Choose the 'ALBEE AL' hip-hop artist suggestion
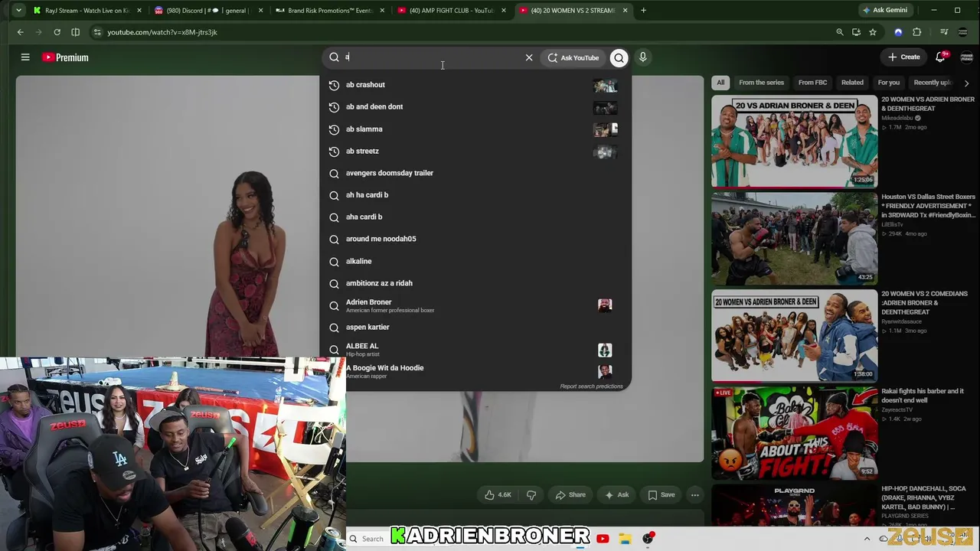This screenshot has height=551, width=980. tap(475, 350)
